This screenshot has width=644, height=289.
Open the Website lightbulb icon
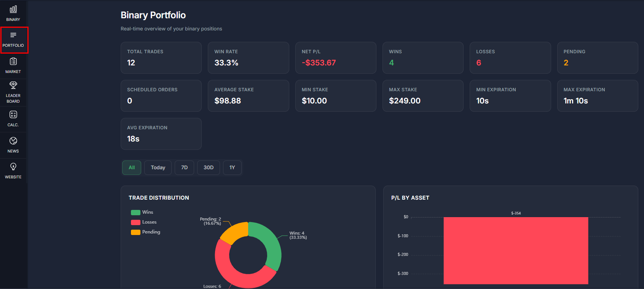pos(13,167)
